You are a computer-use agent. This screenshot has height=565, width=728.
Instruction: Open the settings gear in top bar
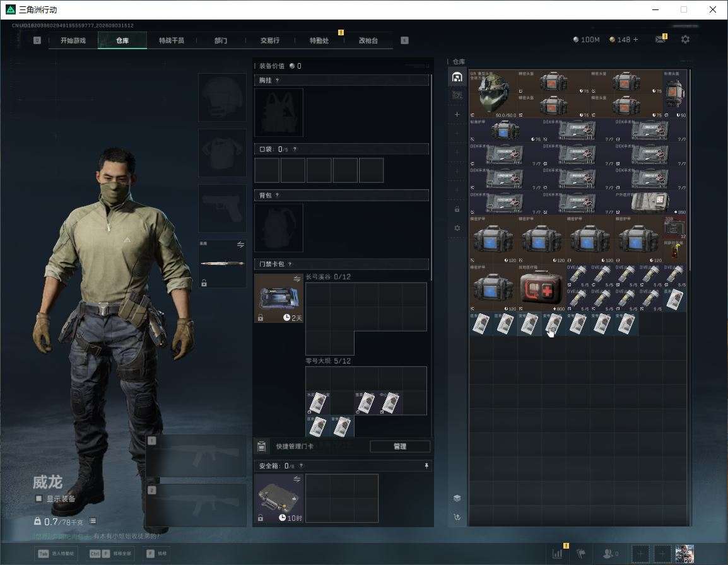[685, 40]
